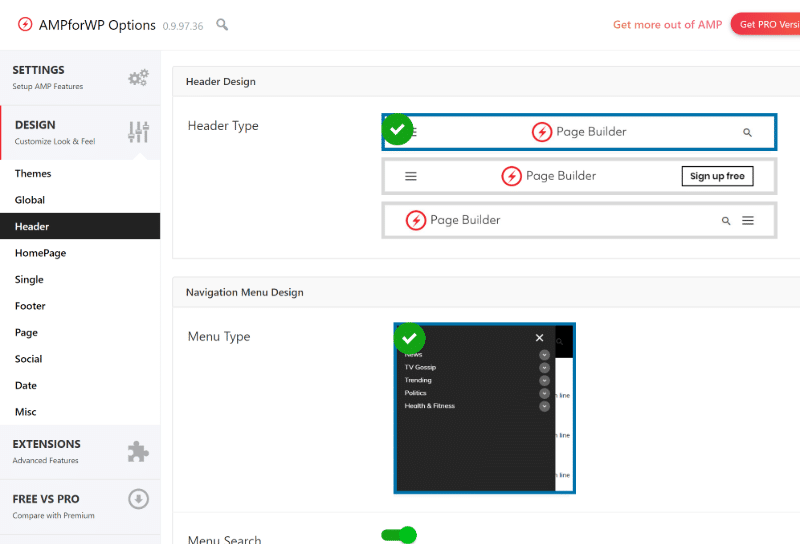This screenshot has width=800, height=544.
Task: Click TV Gossip item in menu preview
Action: click(420, 367)
